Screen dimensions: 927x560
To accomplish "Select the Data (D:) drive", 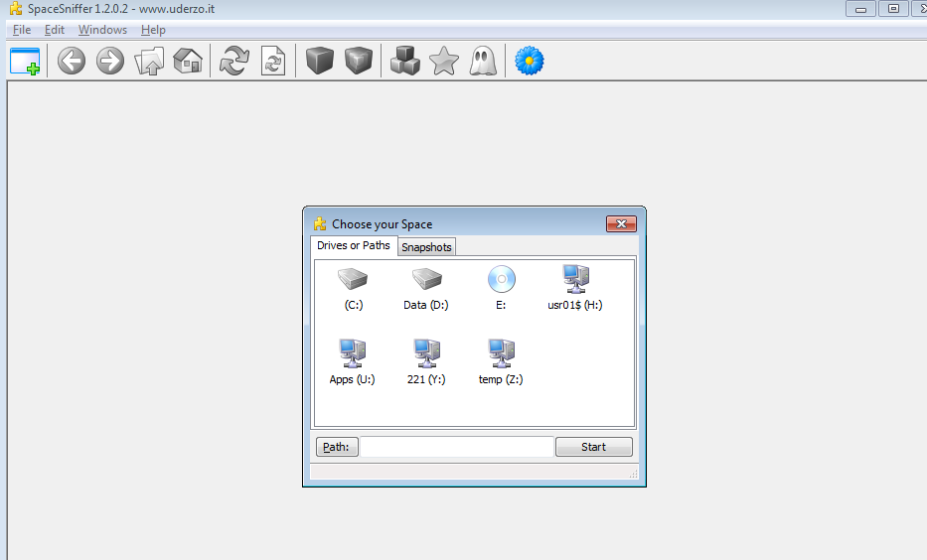I will click(x=426, y=286).
